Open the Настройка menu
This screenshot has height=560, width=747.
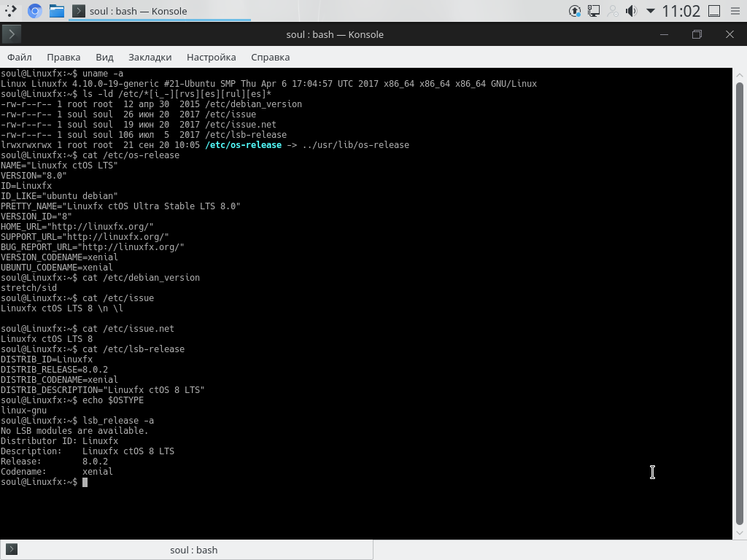211,57
